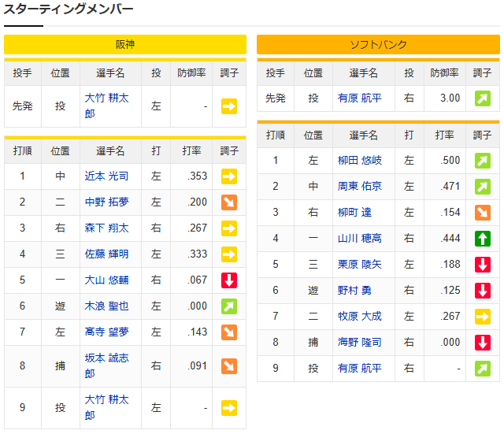Click the orange declining arrow for 柳町 達
The image size is (504, 434).
click(483, 213)
